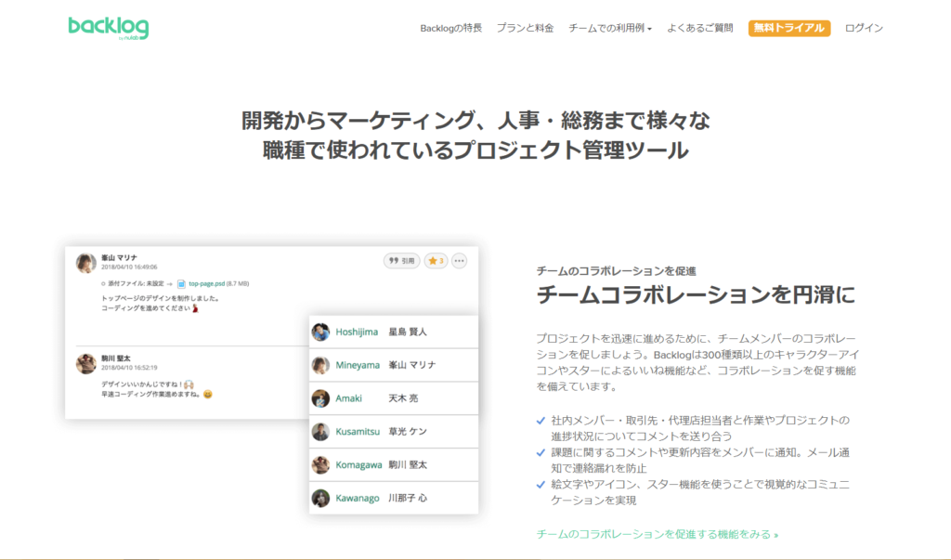
Task: Open the three-dots more options menu
Action: coord(459,261)
